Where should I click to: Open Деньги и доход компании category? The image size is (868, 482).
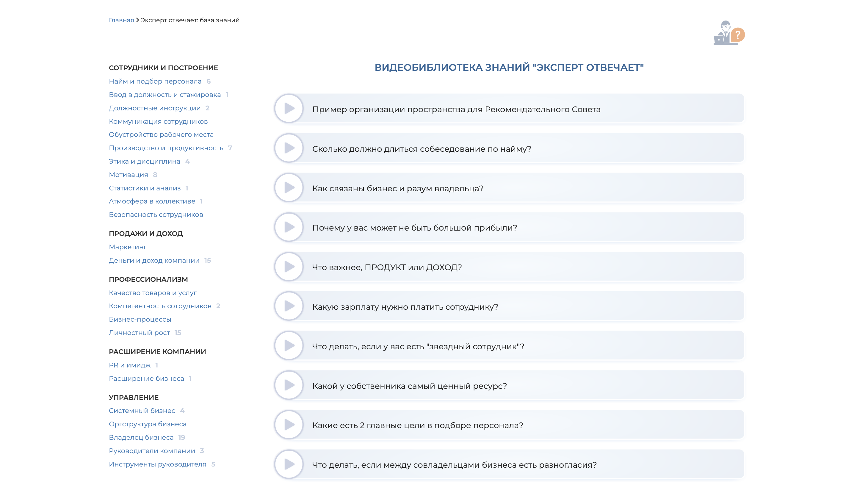(x=154, y=260)
